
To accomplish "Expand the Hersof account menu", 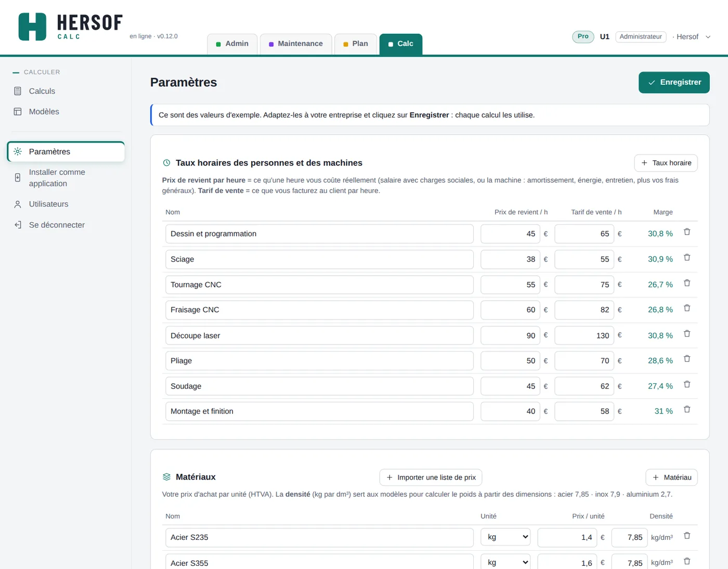I will point(693,37).
